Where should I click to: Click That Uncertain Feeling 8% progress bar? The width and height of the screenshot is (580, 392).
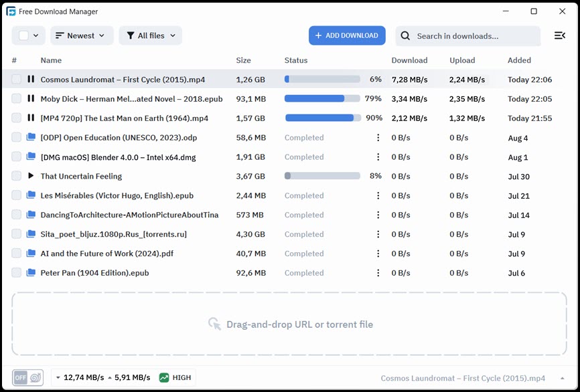point(322,176)
